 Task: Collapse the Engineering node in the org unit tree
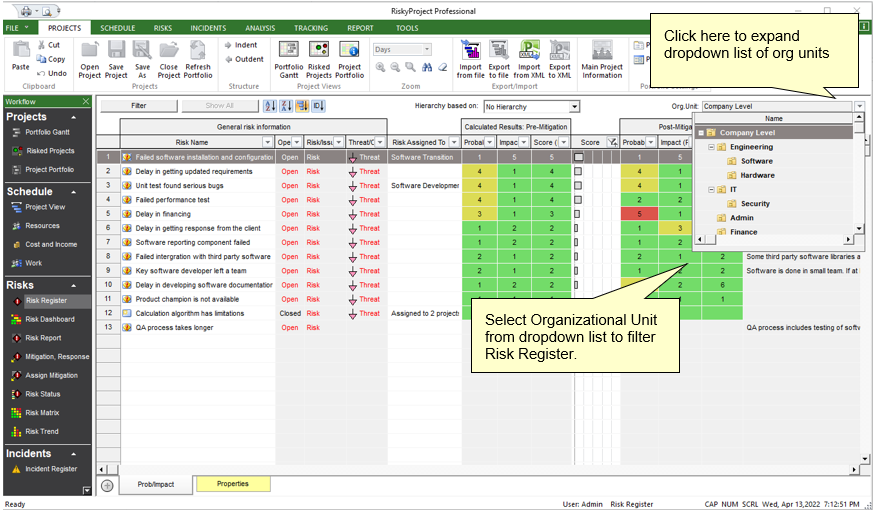click(711, 147)
